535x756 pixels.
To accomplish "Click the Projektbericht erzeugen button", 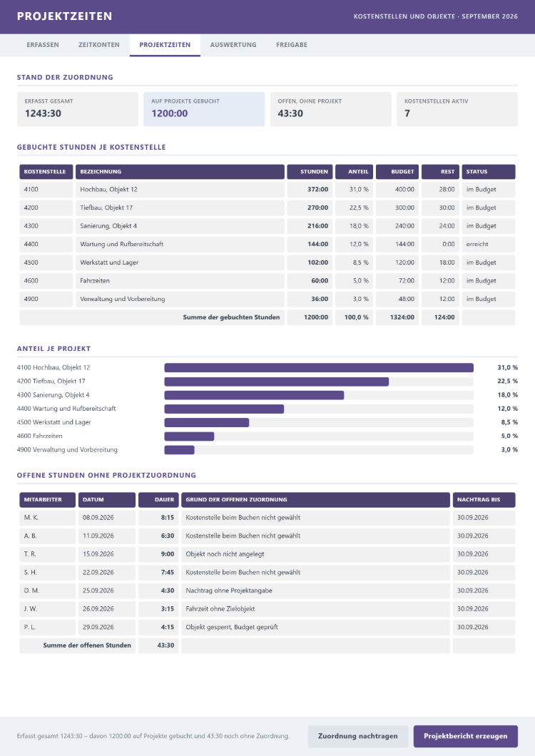I will 466,736.
